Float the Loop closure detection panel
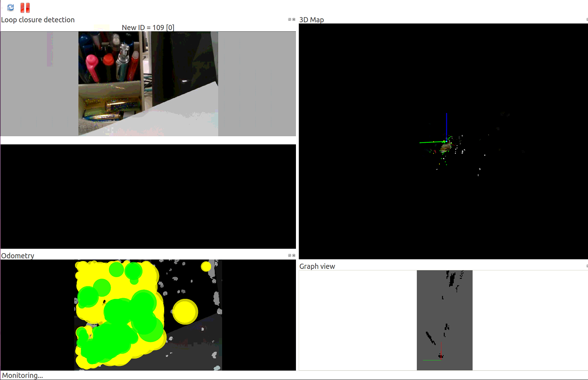The image size is (588, 380). [289, 19]
